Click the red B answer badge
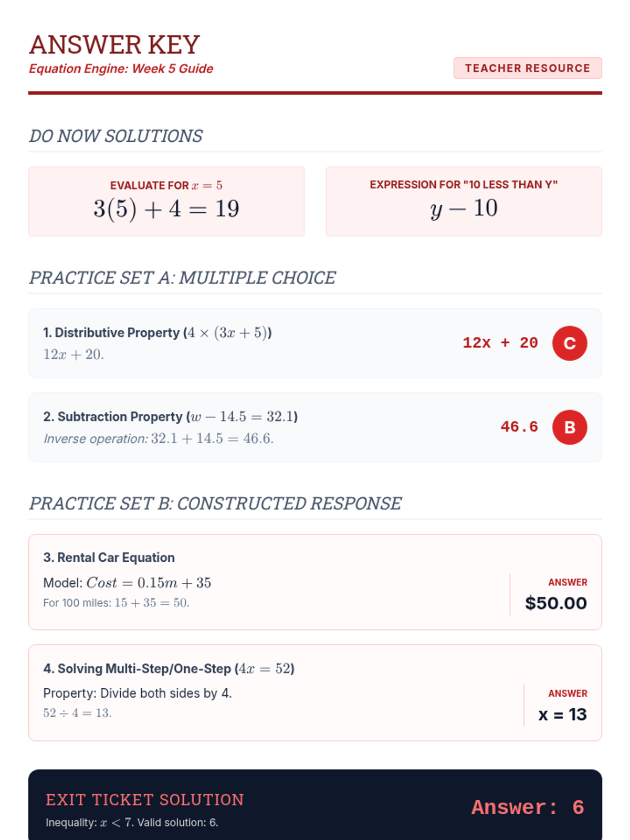Viewport: 630px width, 840px height. pos(570,427)
